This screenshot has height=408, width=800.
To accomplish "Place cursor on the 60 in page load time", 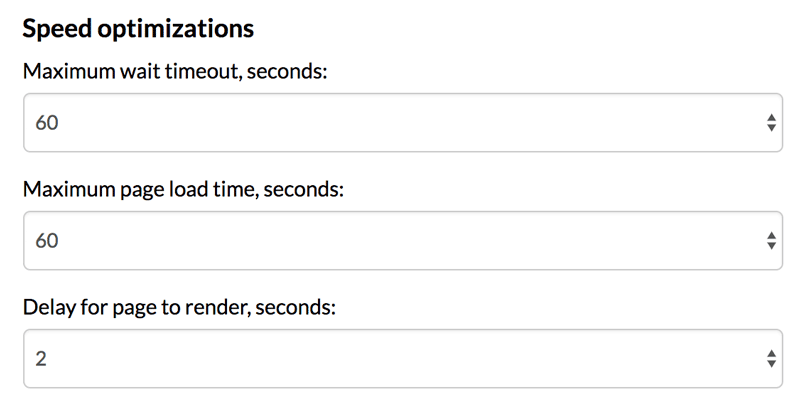I will [x=47, y=241].
